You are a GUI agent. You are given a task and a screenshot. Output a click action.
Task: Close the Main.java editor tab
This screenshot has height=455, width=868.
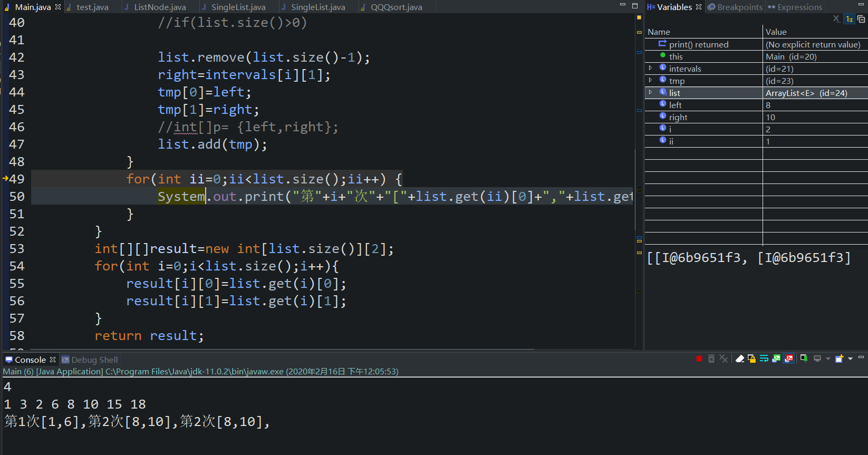click(x=58, y=7)
